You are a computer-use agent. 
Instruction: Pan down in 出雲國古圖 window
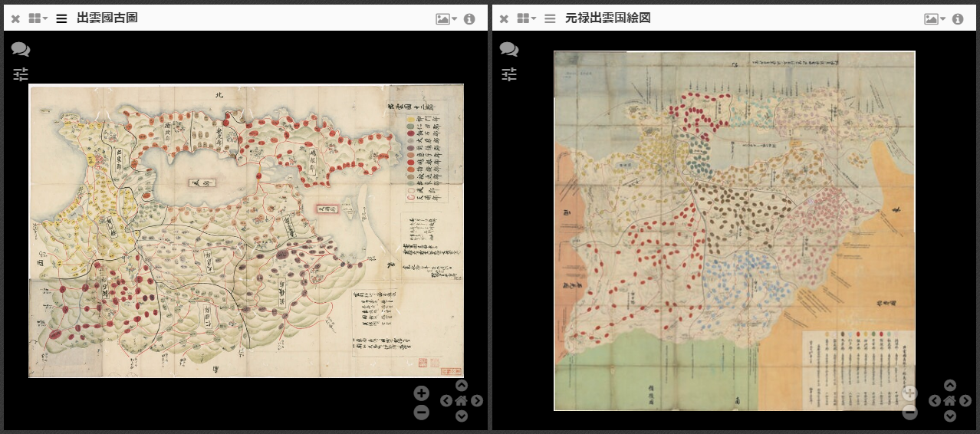tap(461, 416)
